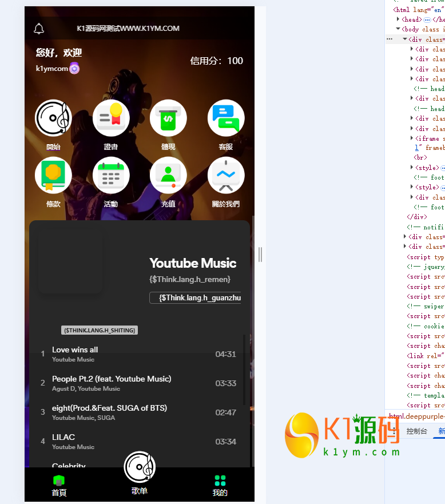
Task: Click the 信用分: 100 credit score
Action: click(217, 61)
